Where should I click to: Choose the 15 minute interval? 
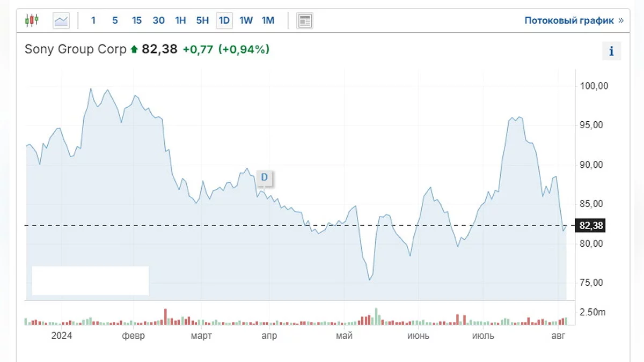tap(137, 21)
